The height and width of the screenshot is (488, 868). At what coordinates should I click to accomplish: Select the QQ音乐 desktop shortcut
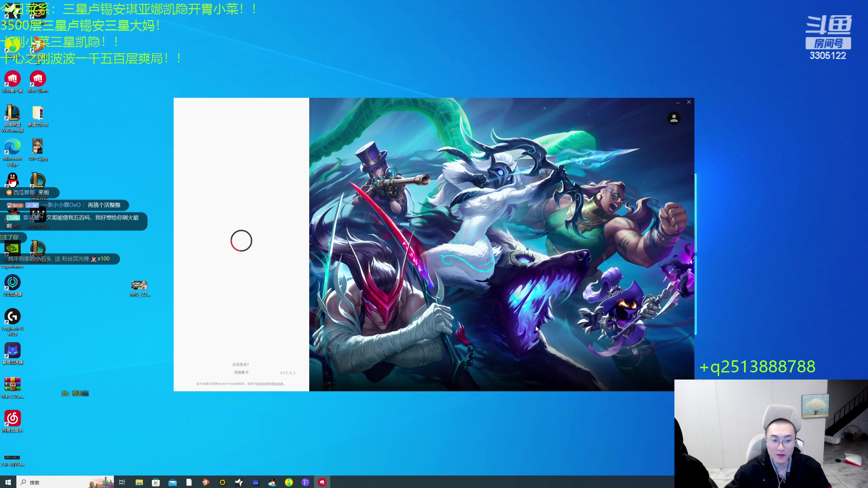[13, 48]
